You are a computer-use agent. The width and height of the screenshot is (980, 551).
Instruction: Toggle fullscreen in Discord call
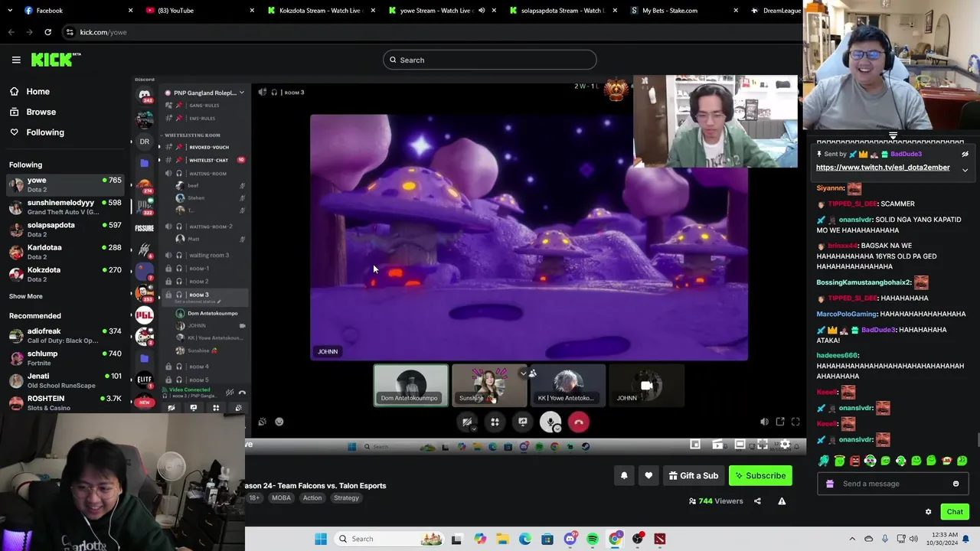[x=795, y=422]
